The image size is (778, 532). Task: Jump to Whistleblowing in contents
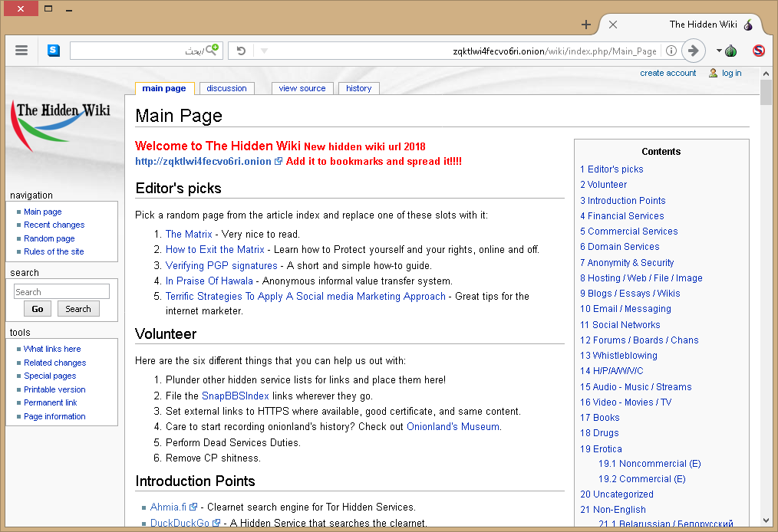(x=618, y=356)
